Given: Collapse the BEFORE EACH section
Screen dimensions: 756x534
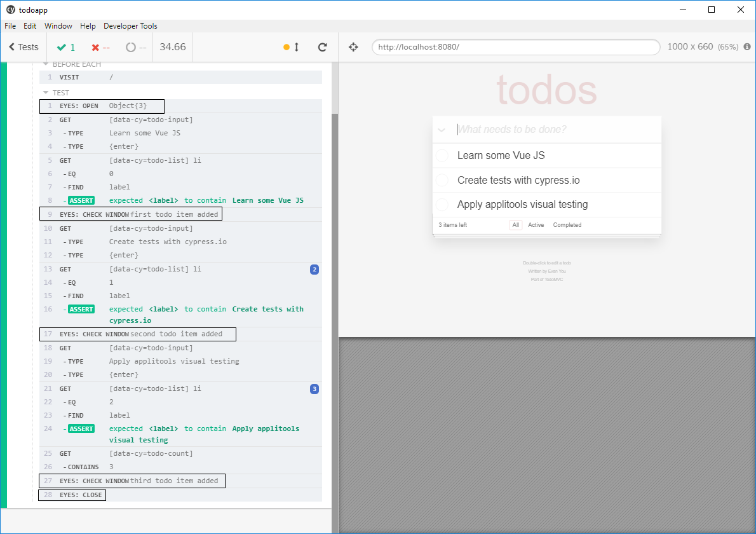Looking at the screenshot, I should coord(46,64).
